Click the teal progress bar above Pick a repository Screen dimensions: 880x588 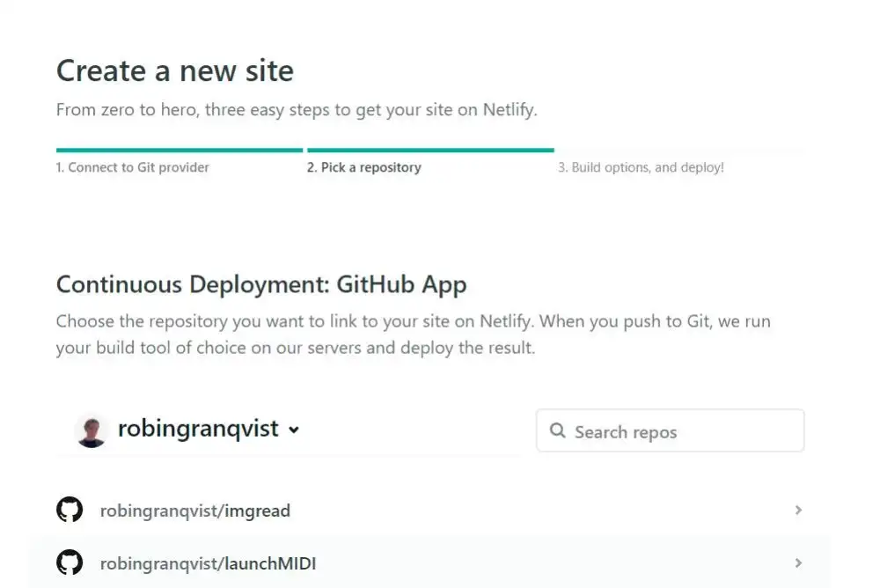point(429,150)
